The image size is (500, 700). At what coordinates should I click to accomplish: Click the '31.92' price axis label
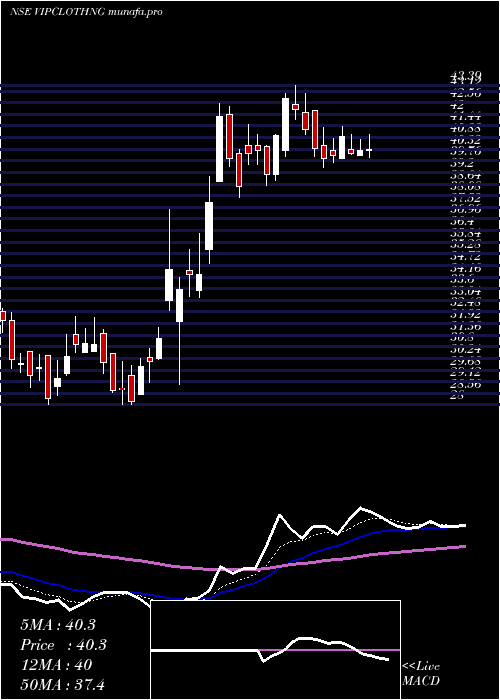(465, 315)
